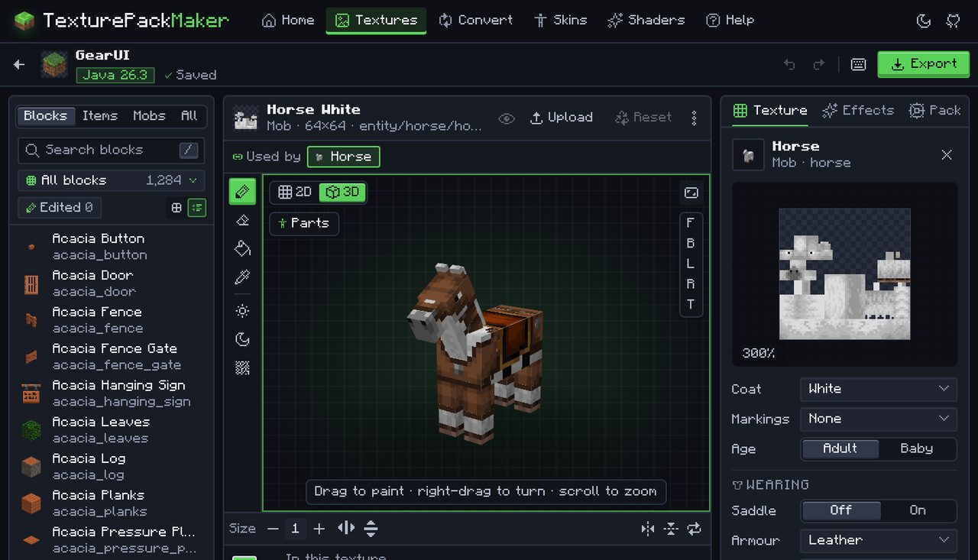The image size is (978, 560).
Task: Open the Convert menu
Action: 476,21
